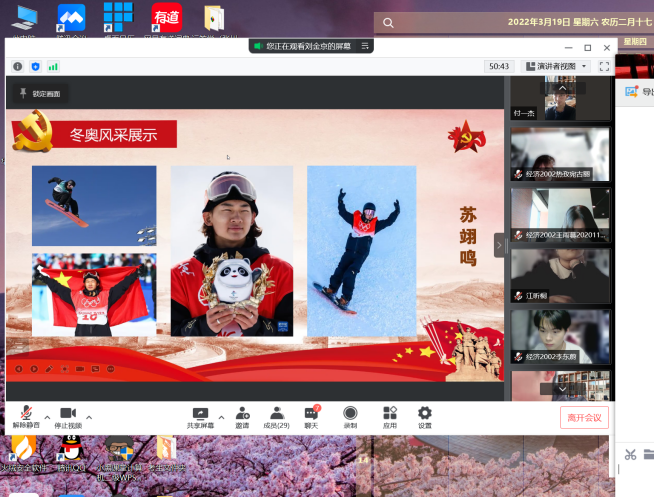Viewport: 654px width, 497px height.
Task: Open the 应用 apps icon
Action: tap(390, 413)
